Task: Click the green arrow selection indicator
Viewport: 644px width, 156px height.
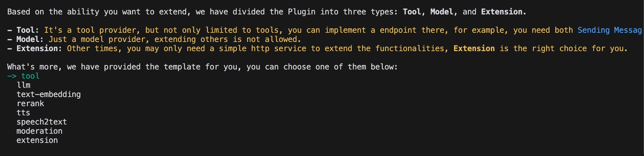Action: [11, 76]
